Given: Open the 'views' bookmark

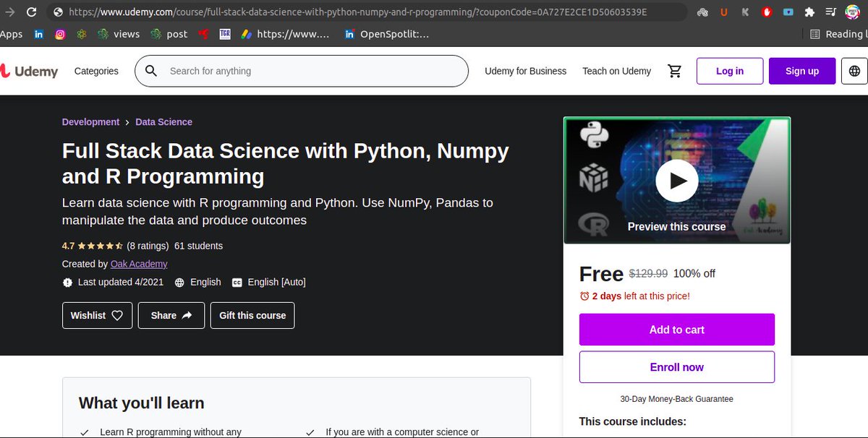Looking at the screenshot, I should (x=119, y=34).
